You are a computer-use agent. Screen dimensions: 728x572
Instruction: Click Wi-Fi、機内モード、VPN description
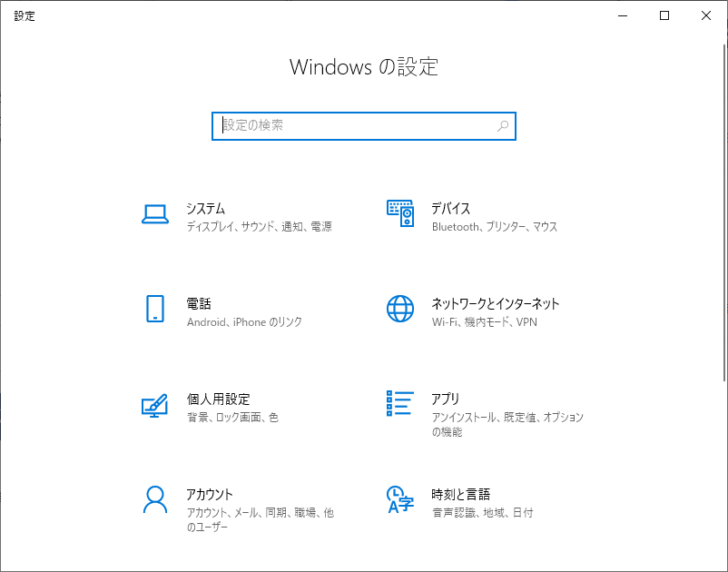point(484,321)
